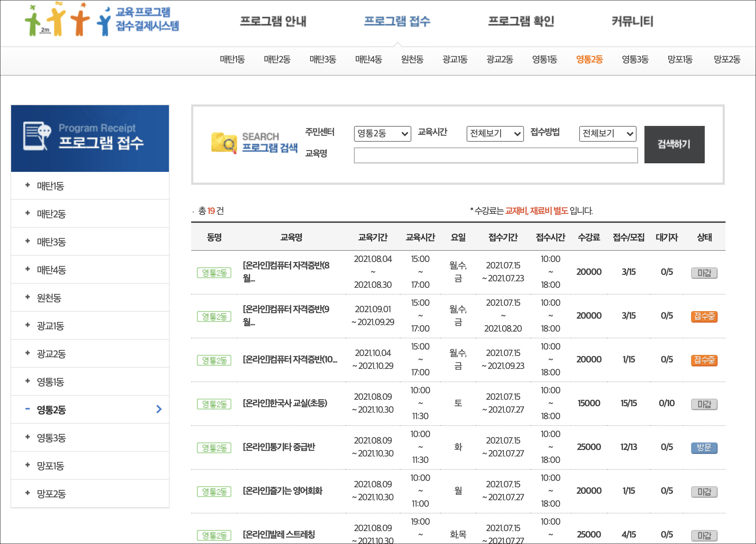Open the 접수방법 전체보기 dropdown

pyautogui.click(x=607, y=134)
